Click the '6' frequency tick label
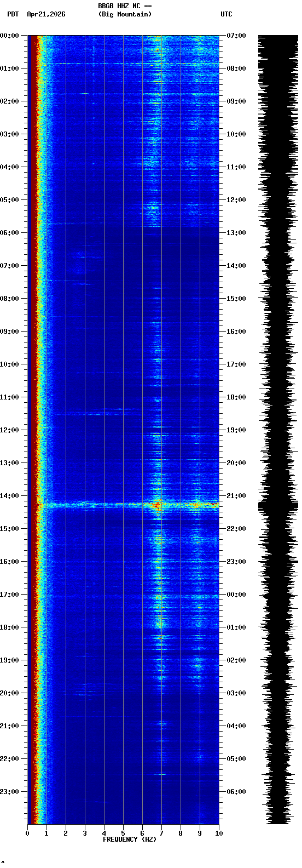This screenshot has width=302, height=868. pyautogui.click(x=142, y=833)
